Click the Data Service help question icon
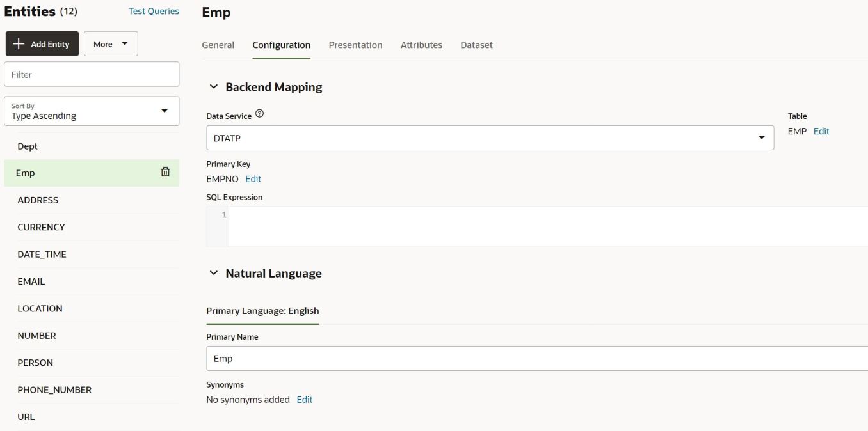 pos(259,114)
